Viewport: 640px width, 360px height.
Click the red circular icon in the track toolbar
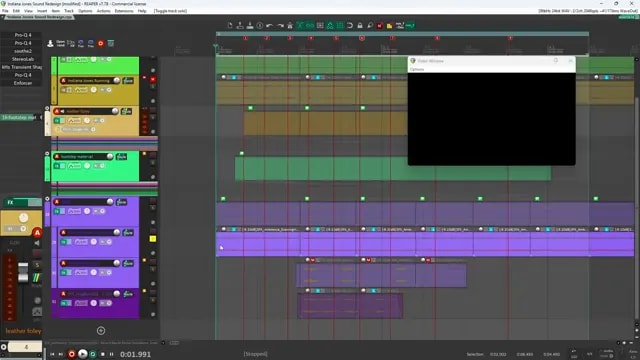coord(101,43)
